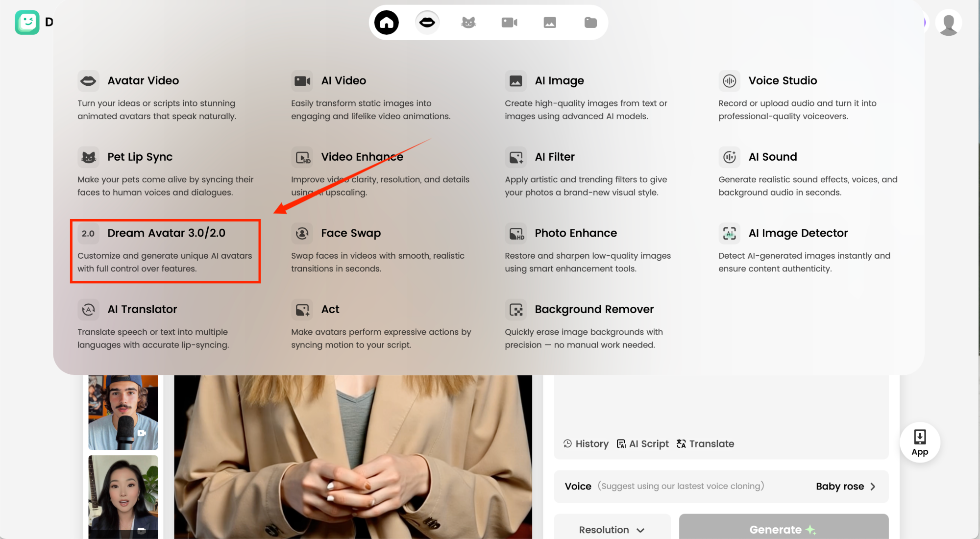Viewport: 980px width, 539px height.
Task: Click the image icon in top navigation
Action: point(550,23)
